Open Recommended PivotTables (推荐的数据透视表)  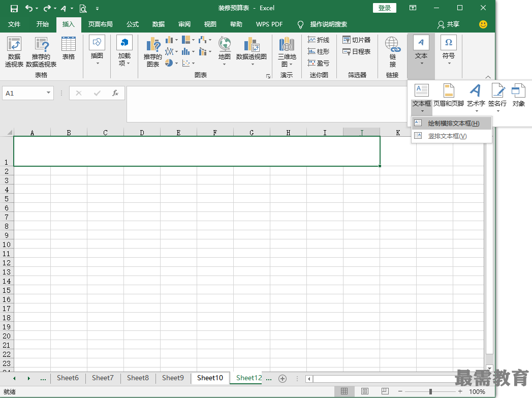(x=41, y=52)
